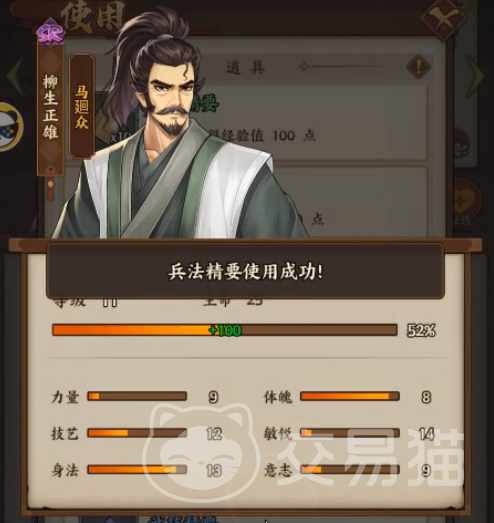
Task: Select the 马廻众 class tag
Action: pyautogui.click(x=82, y=107)
